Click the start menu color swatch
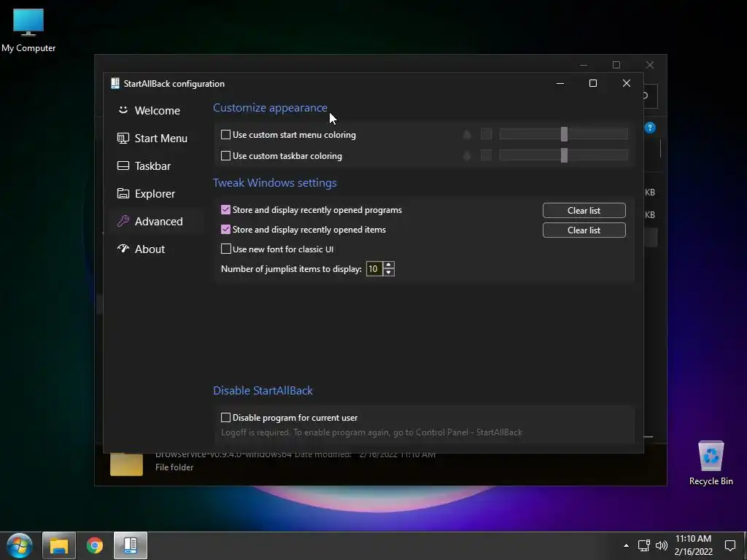The height and width of the screenshot is (560, 747). coord(486,134)
